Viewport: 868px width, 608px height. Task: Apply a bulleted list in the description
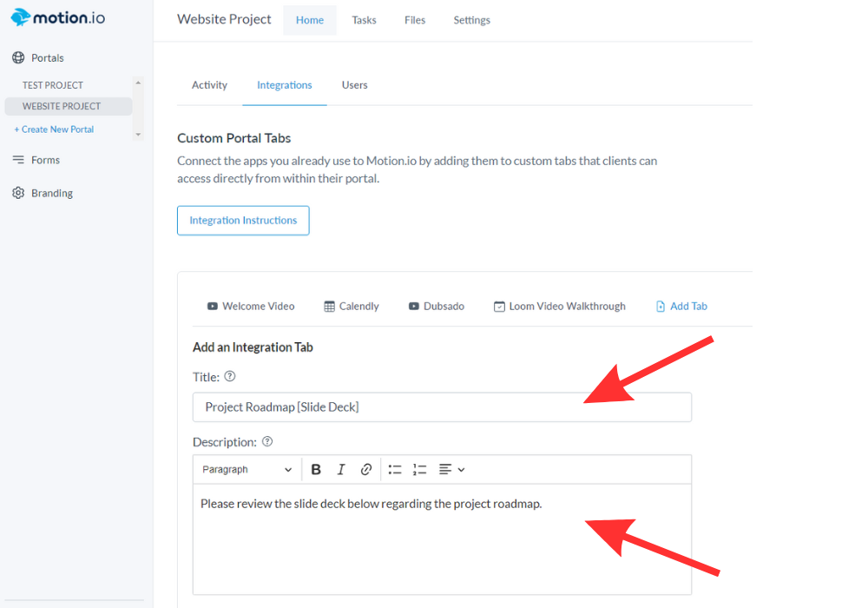point(395,470)
